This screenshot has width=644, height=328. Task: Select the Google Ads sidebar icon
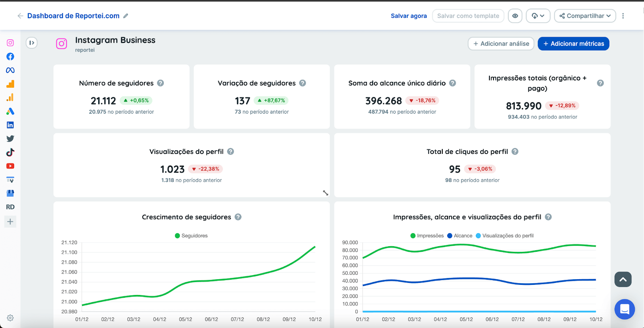pos(10,111)
